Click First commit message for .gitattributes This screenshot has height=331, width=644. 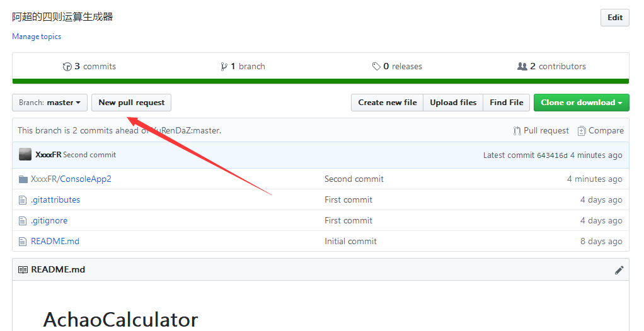tap(348, 200)
